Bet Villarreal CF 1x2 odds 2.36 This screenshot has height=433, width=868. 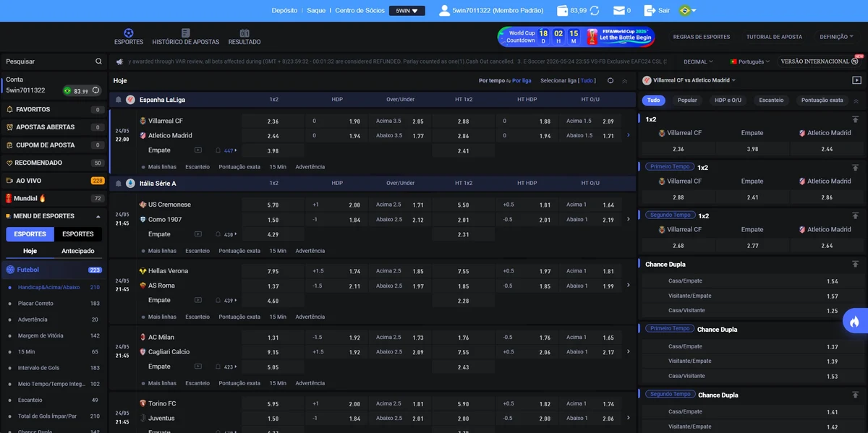[273, 121]
